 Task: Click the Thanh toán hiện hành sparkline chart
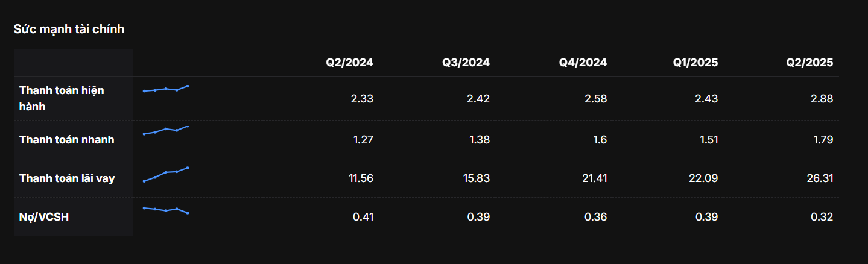pyautogui.click(x=166, y=89)
